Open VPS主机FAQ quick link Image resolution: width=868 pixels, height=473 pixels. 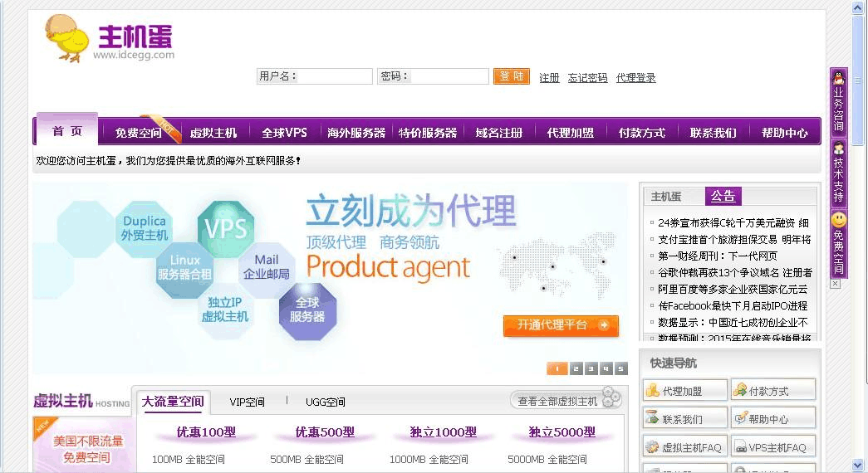[772, 447]
